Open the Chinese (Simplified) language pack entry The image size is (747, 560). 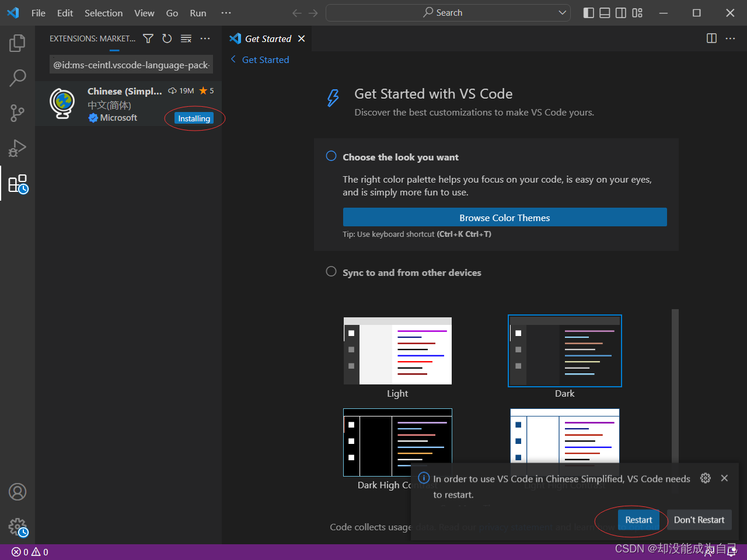(128, 104)
